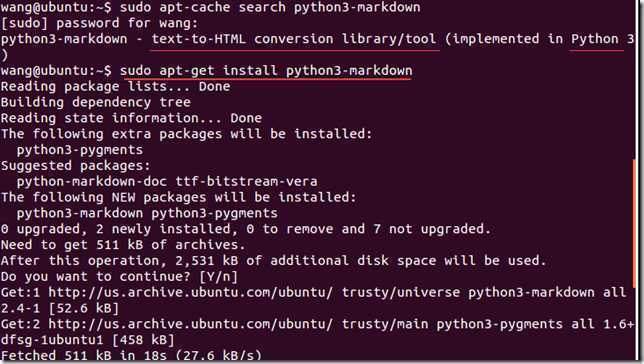
Task: Click the [sudo] password for wang prompt
Action: point(99,23)
